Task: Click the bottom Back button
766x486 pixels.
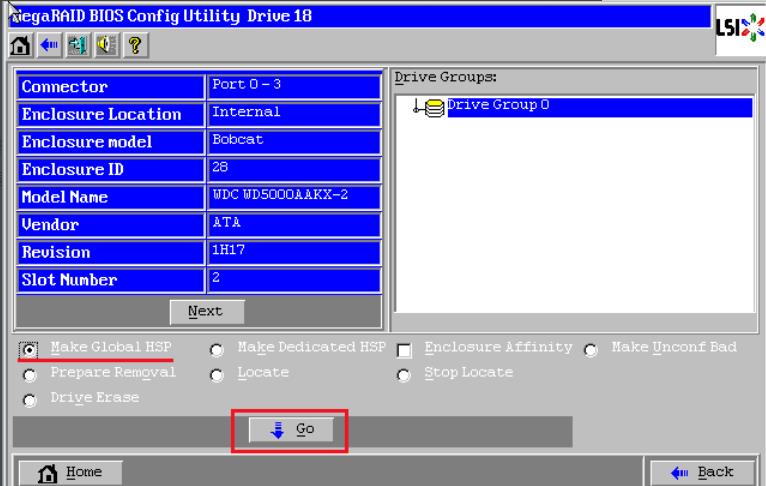Action: tap(702, 472)
